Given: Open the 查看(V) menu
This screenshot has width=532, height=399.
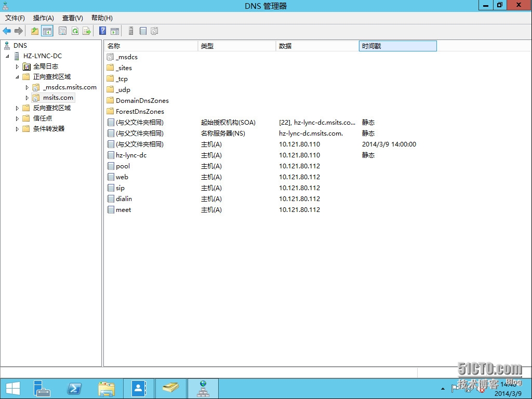Looking at the screenshot, I should tap(73, 18).
